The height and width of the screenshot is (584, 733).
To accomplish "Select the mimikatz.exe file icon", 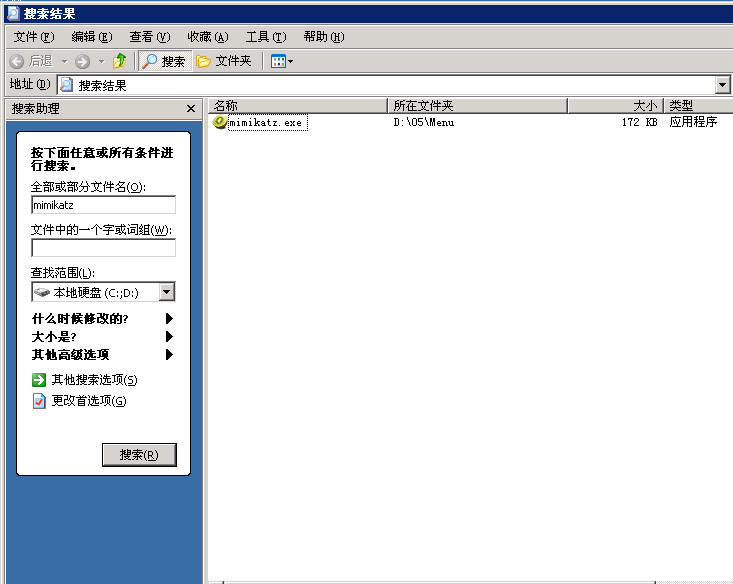I will coord(220,122).
